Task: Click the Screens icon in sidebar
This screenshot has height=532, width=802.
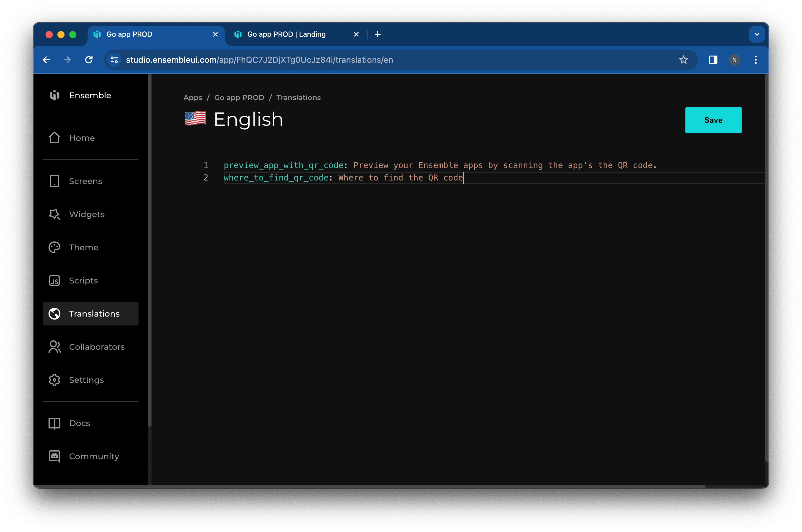Action: tap(54, 181)
